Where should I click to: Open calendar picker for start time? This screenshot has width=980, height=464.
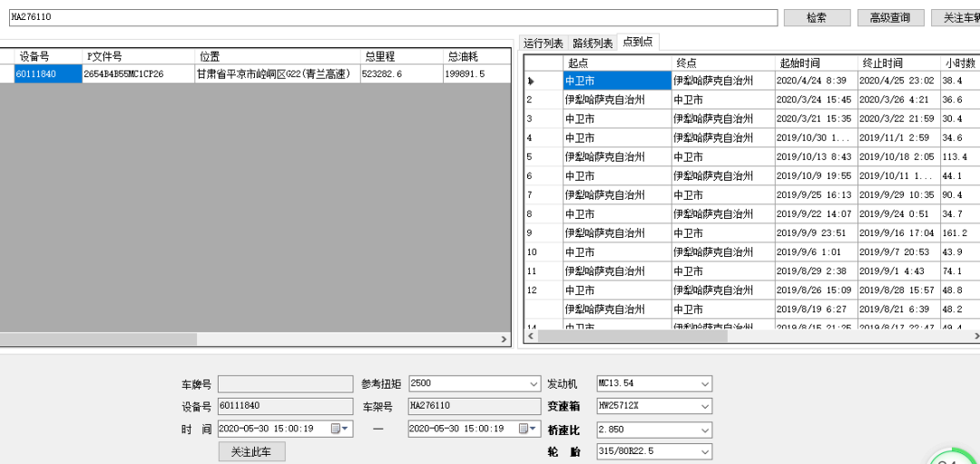(339, 429)
